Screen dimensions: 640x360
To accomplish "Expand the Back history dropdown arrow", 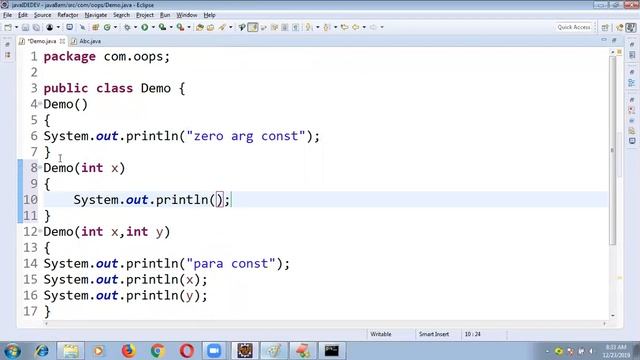I will [364, 27].
